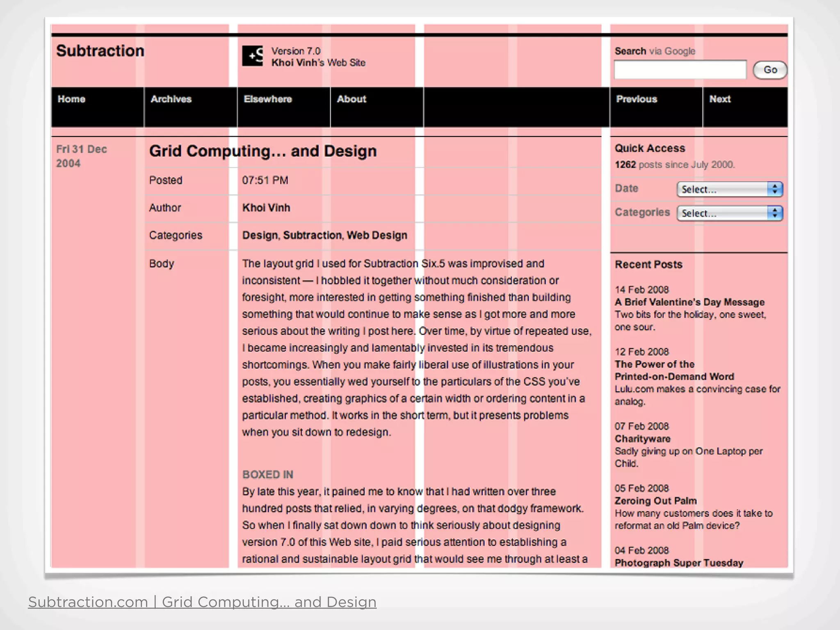Click the Go search button
The image size is (840, 630).
(770, 70)
